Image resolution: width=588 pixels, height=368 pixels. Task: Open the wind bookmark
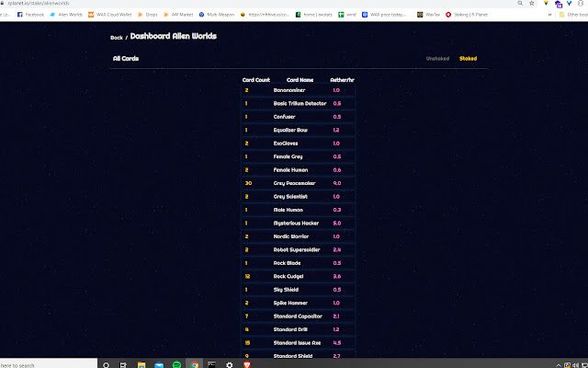pos(347,15)
